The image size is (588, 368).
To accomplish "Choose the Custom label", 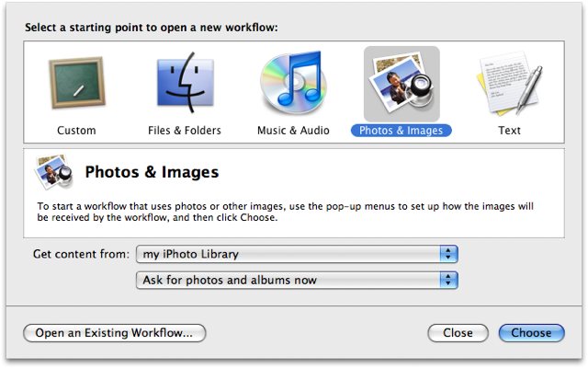I will (x=76, y=131).
